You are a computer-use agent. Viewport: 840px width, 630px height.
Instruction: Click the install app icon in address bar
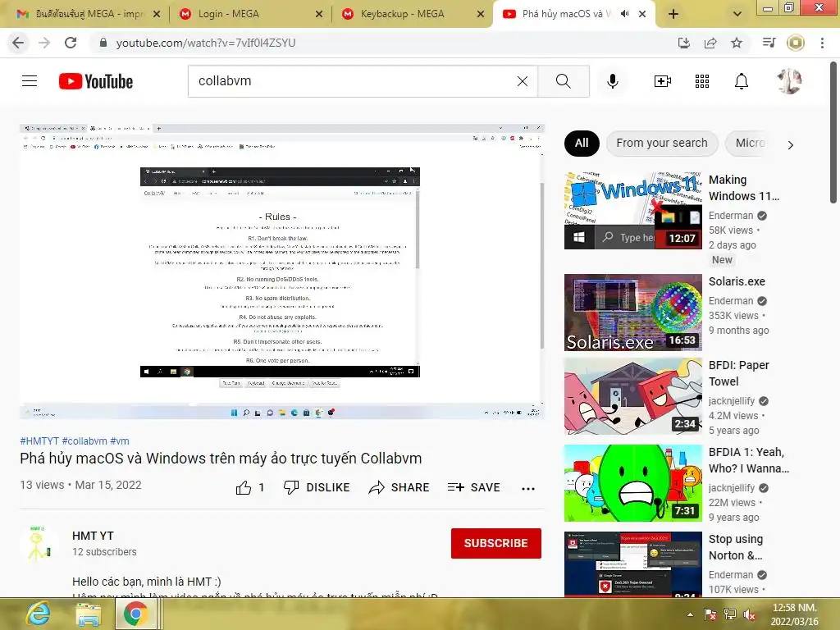point(684,43)
